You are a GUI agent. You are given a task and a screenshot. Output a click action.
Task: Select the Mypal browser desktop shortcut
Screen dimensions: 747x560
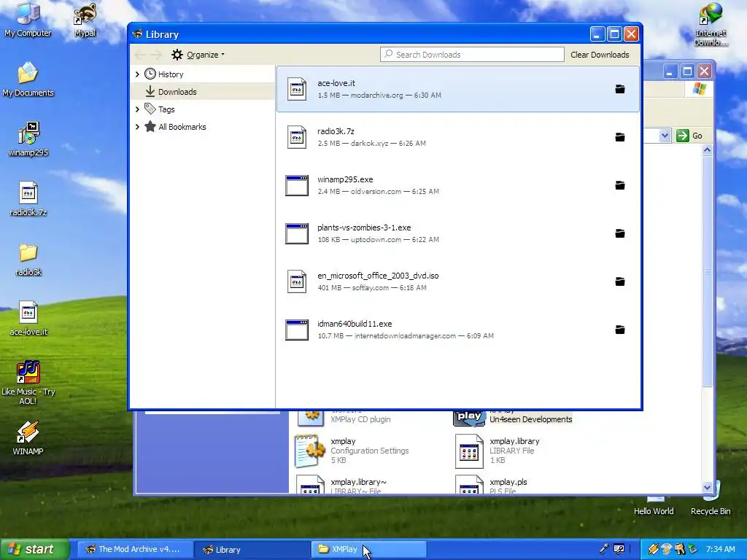tap(85, 19)
